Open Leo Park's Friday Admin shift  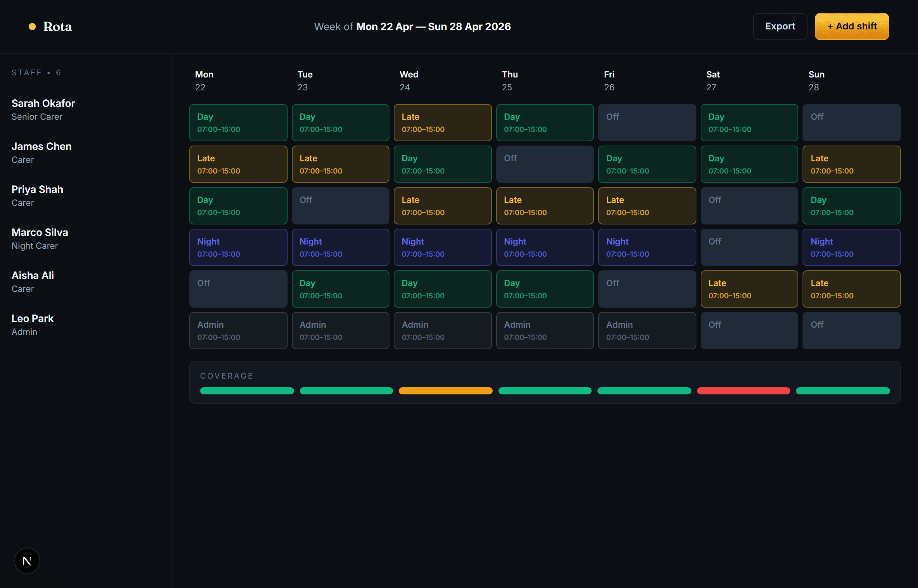pos(647,331)
